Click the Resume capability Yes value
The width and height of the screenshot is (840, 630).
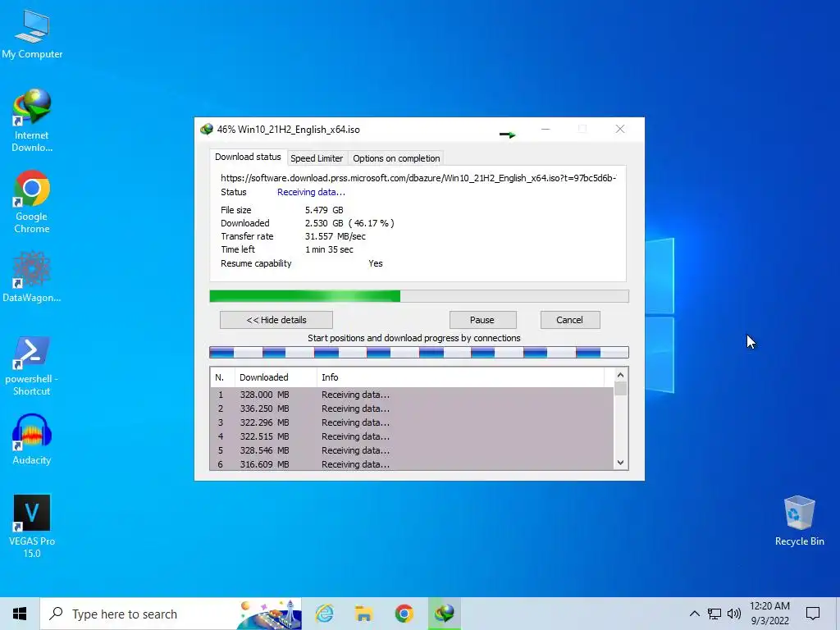pyautogui.click(x=376, y=263)
